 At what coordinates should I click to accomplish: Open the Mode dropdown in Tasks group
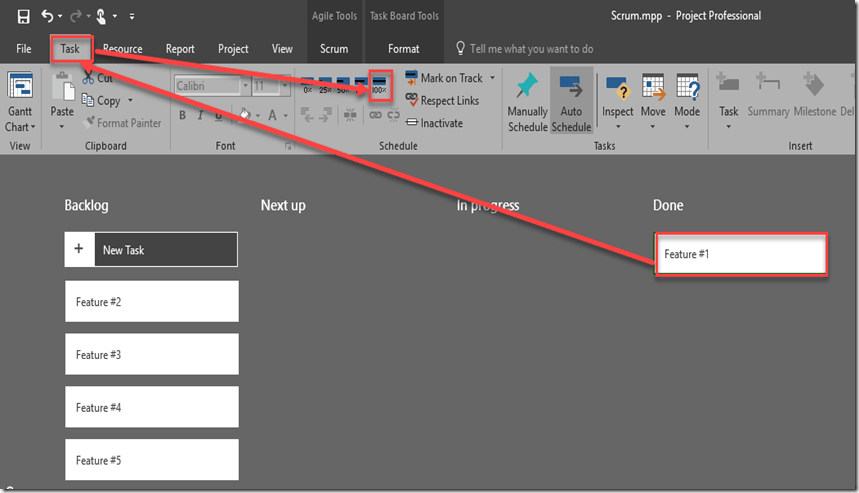(x=687, y=102)
